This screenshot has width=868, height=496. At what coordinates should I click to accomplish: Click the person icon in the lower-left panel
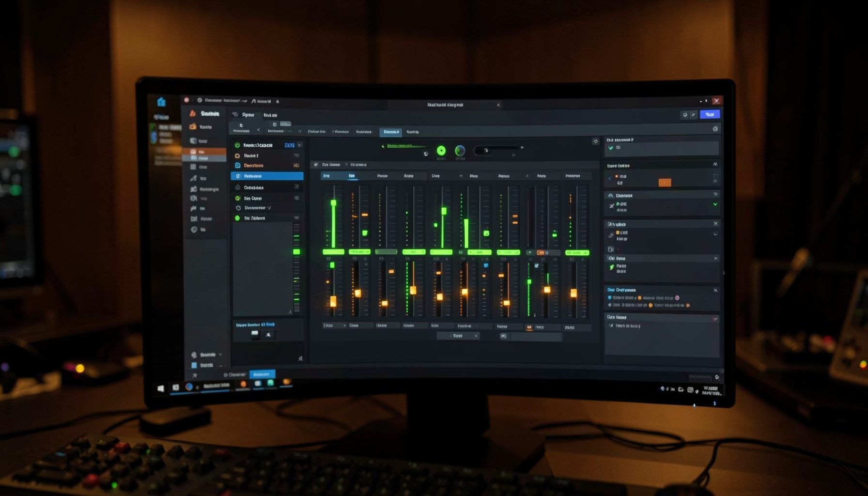pos(268,335)
